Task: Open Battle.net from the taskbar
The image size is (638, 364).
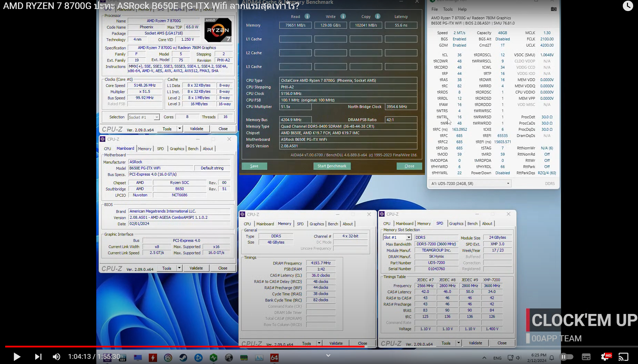Action: click(199, 358)
